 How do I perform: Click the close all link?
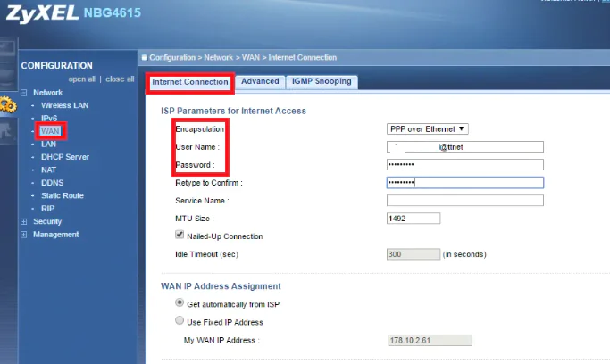(x=120, y=79)
